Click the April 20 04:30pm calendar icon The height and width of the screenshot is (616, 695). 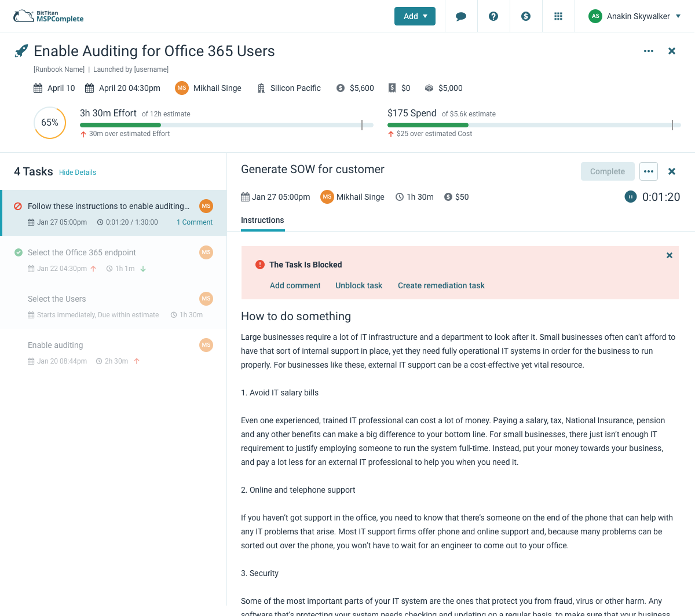tap(89, 88)
